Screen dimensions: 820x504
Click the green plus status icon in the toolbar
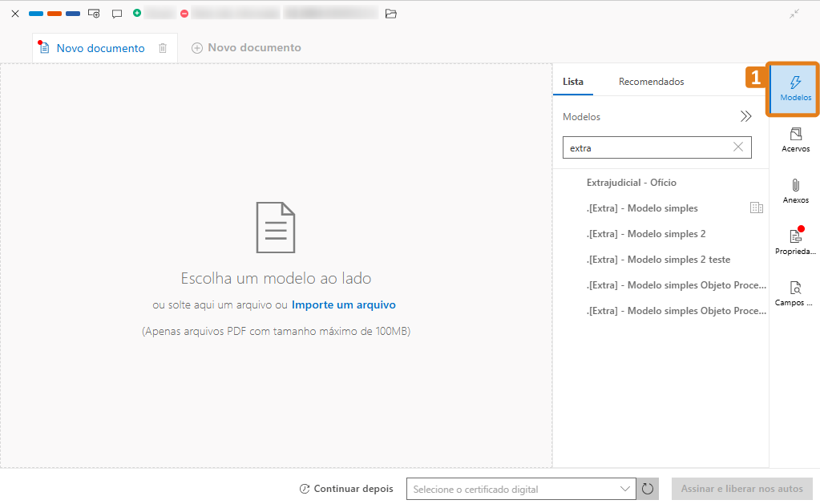(139, 13)
